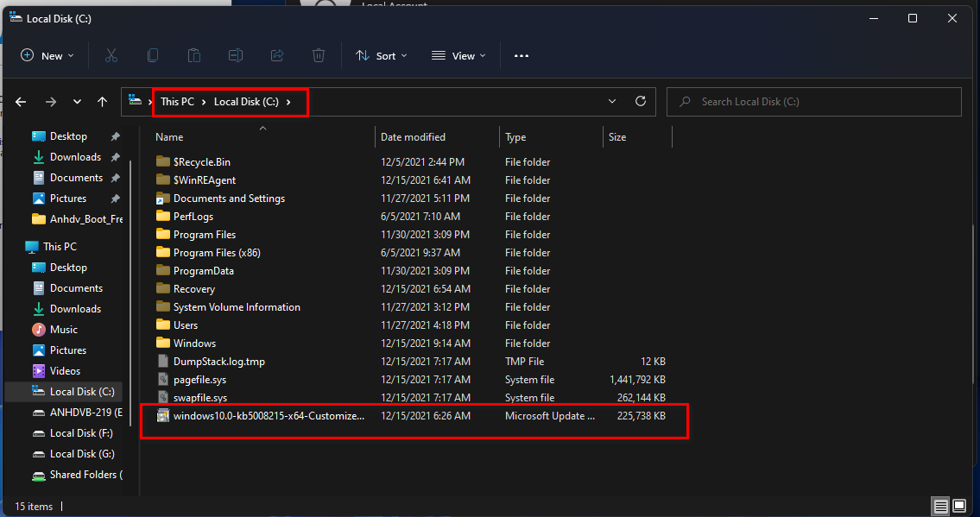
Task: Go forward with the right arrow
Action: (x=51, y=102)
